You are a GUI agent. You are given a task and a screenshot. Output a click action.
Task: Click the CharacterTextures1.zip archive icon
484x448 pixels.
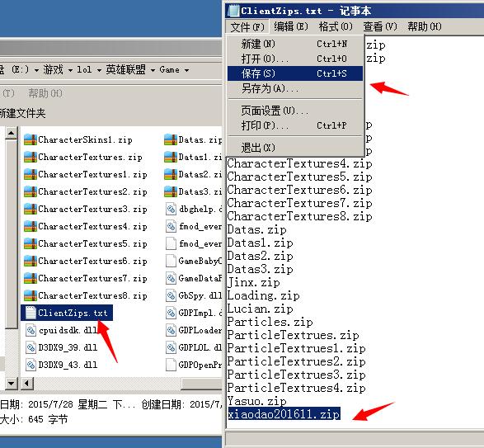(31, 174)
